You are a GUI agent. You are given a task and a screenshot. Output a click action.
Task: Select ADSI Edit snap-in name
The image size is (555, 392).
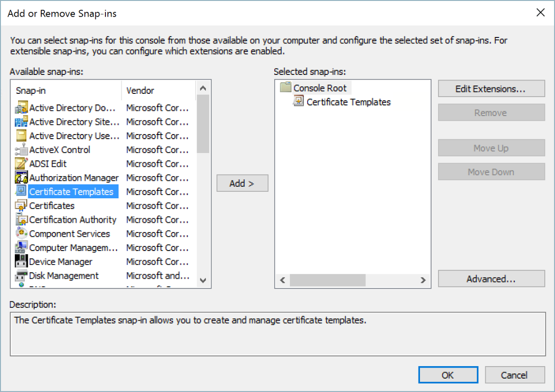click(48, 164)
